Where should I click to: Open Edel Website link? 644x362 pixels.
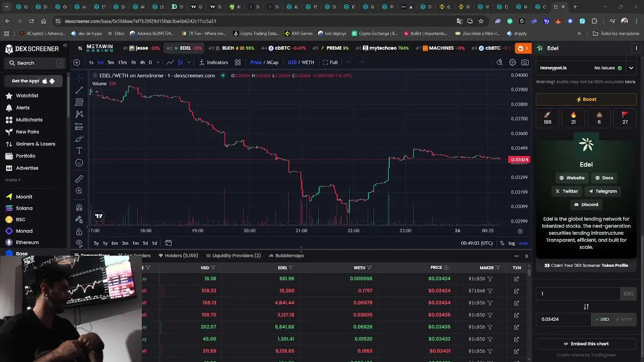click(572, 177)
